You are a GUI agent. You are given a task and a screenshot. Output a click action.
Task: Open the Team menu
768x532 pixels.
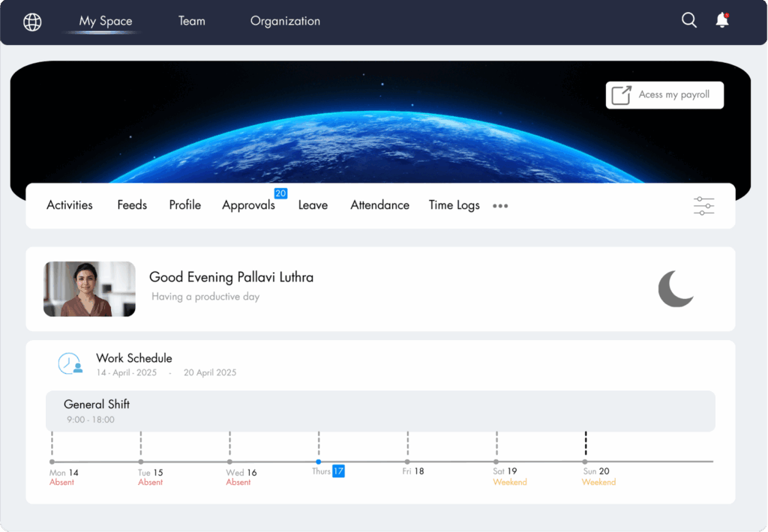point(191,21)
